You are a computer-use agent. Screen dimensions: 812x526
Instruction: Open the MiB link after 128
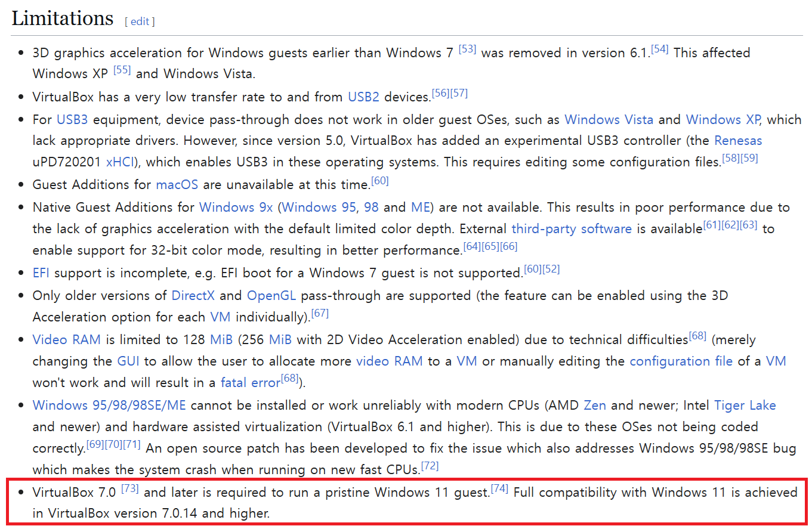[223, 340]
